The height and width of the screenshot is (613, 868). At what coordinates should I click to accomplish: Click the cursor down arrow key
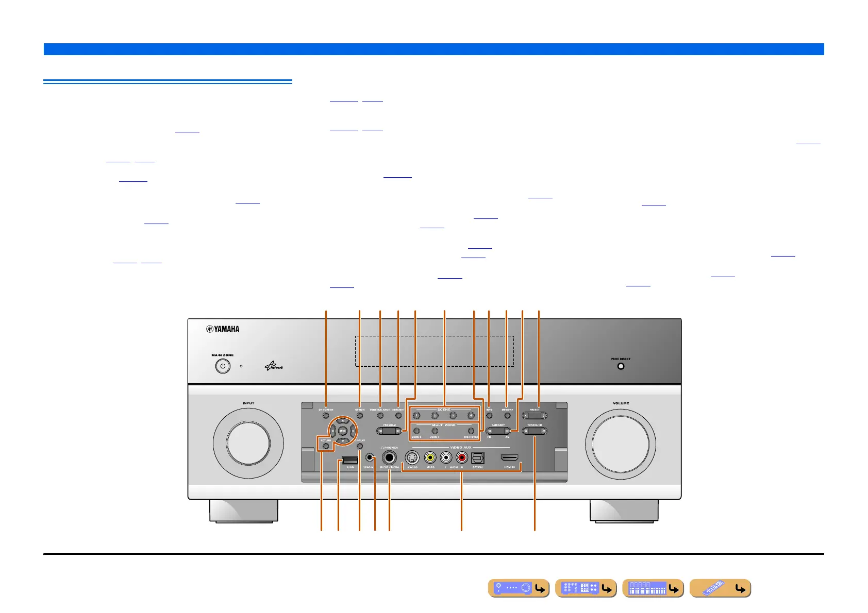click(343, 441)
